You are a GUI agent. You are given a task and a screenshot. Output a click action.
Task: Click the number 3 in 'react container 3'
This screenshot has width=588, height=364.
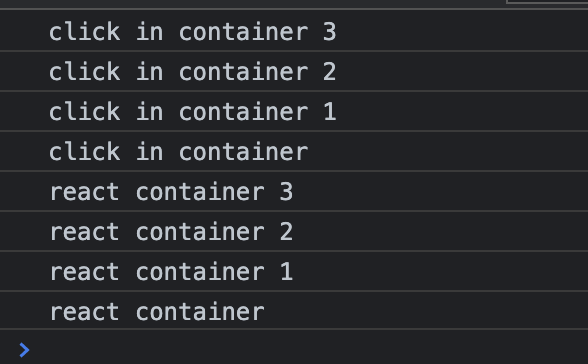pyautogui.click(x=286, y=192)
